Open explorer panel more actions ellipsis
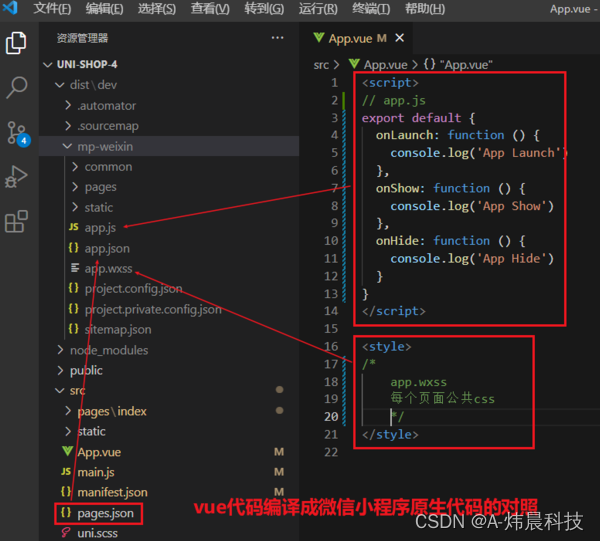 [x=277, y=38]
